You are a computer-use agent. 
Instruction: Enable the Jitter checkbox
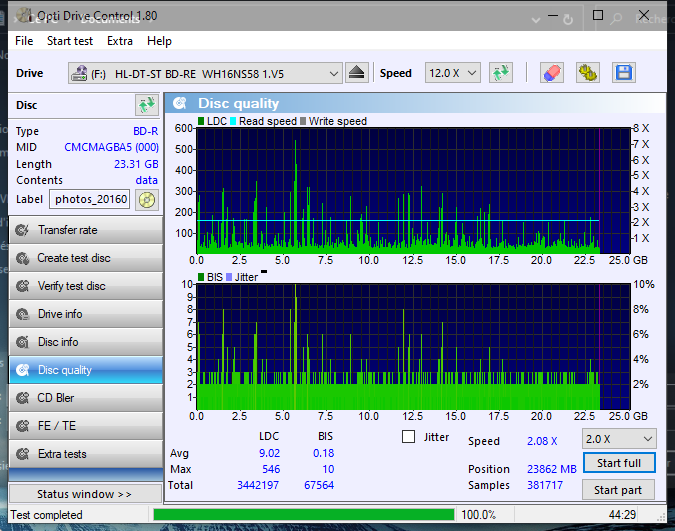click(408, 437)
